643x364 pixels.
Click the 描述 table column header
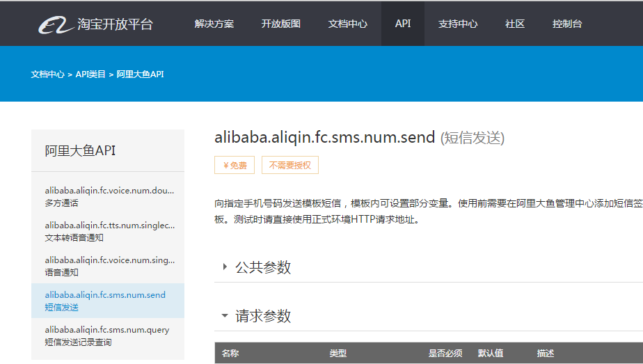[546, 354]
